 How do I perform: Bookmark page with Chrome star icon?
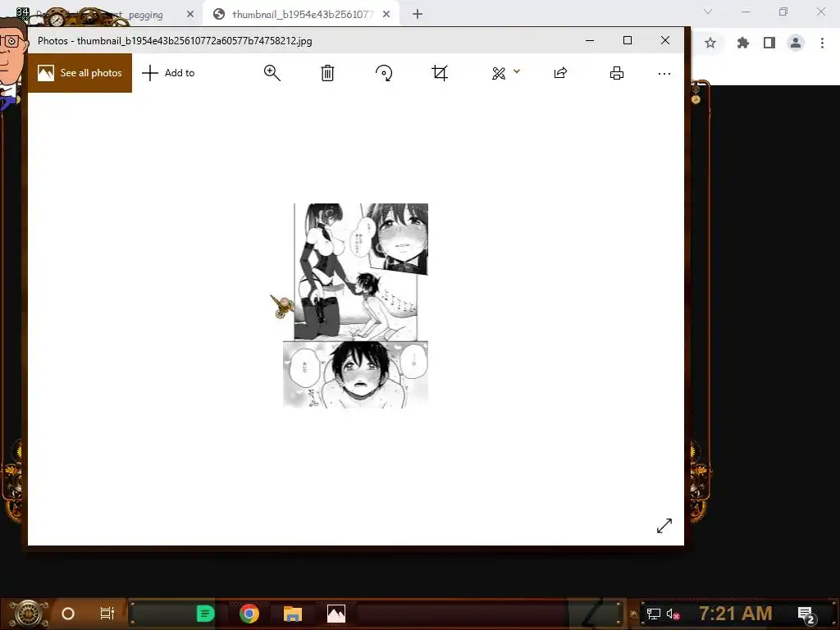click(x=710, y=43)
